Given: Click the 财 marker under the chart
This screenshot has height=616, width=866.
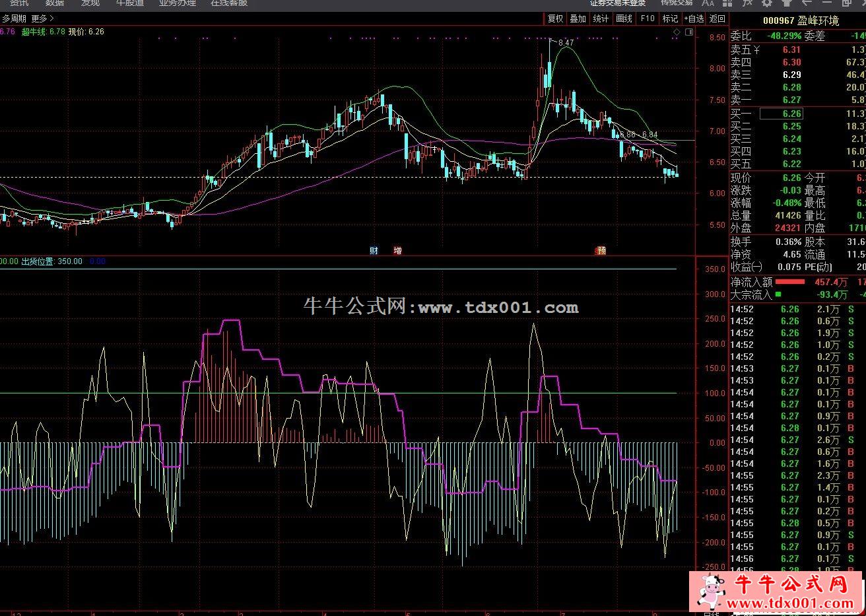Looking at the screenshot, I should (x=374, y=250).
